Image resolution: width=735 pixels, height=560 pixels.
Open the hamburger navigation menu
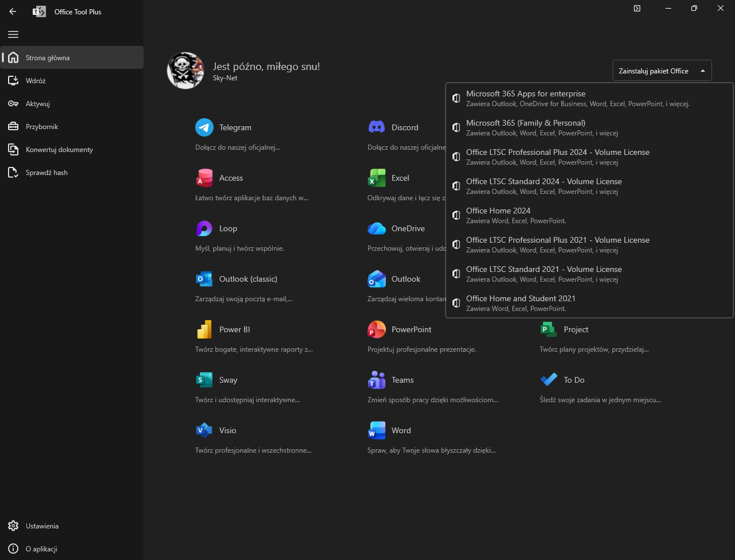coord(13,34)
